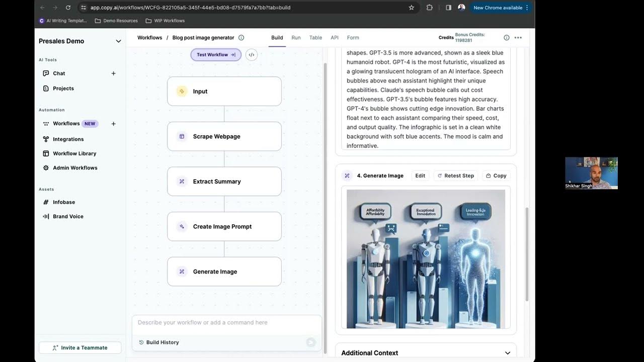Click the plus icon next to Chat

(113, 73)
